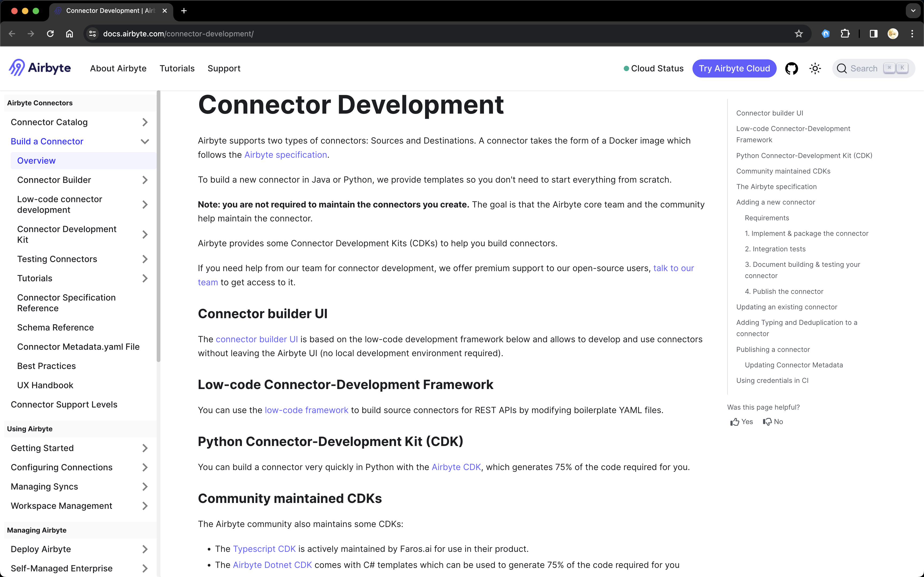Reload the page with the refresh icon
924x577 pixels.
(x=50, y=34)
